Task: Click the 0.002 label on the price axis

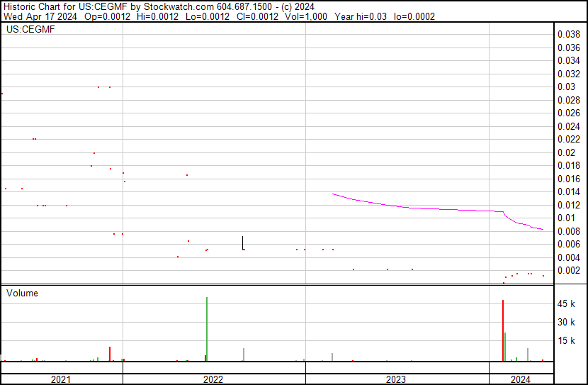Action: pyautogui.click(x=569, y=271)
